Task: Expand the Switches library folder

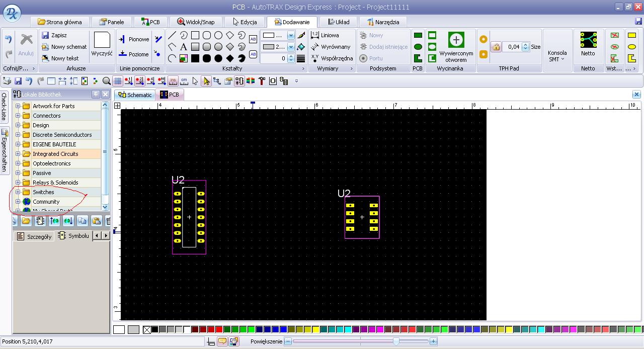Action: (18, 192)
